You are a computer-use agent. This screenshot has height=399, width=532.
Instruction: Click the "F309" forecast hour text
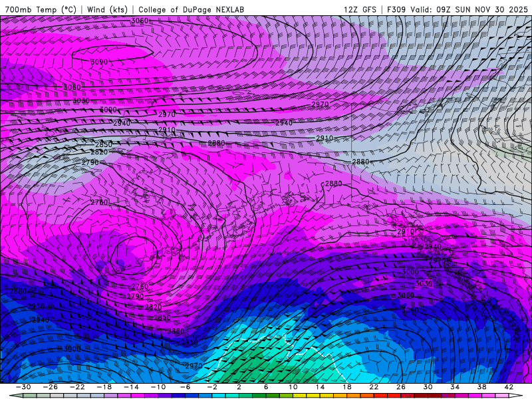point(396,9)
